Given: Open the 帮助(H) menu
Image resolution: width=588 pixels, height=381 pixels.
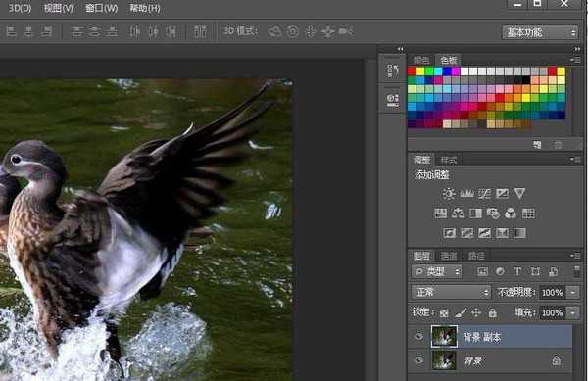Looking at the screenshot, I should coord(145,8).
